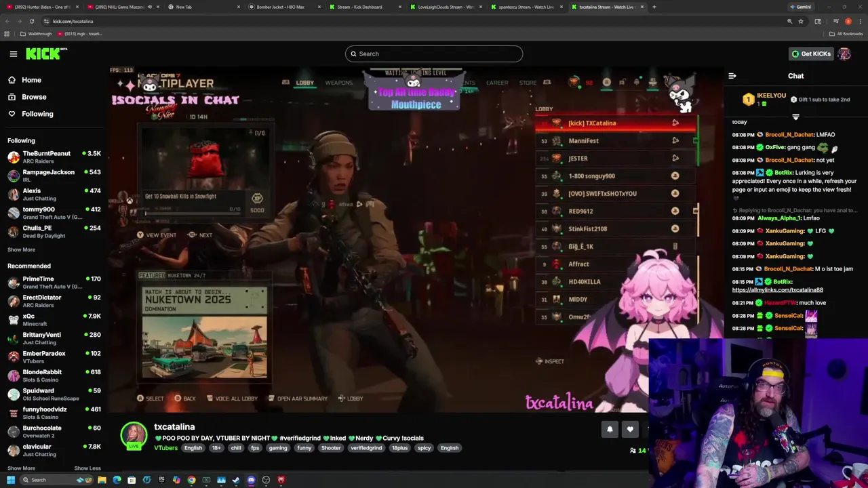Open File Explorer from the taskbar
The height and width of the screenshot is (488, 868).
(x=102, y=480)
